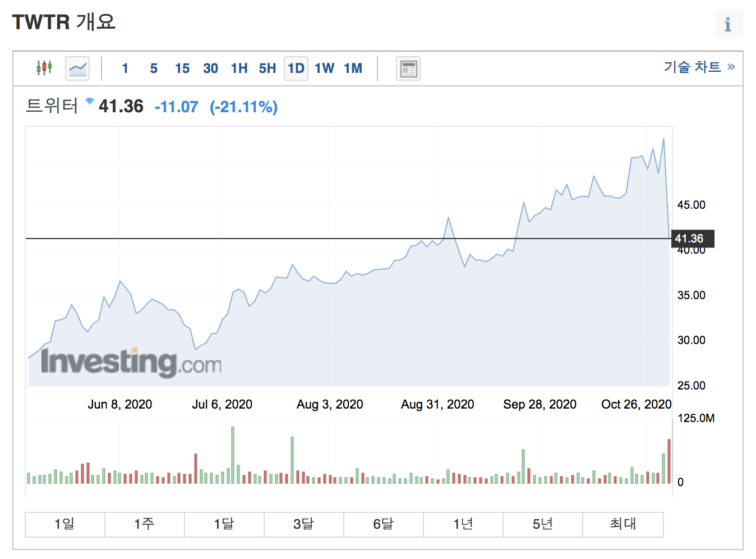Screen dimensions: 756x559
Task: Switch to the 1년 range
Action: [463, 524]
